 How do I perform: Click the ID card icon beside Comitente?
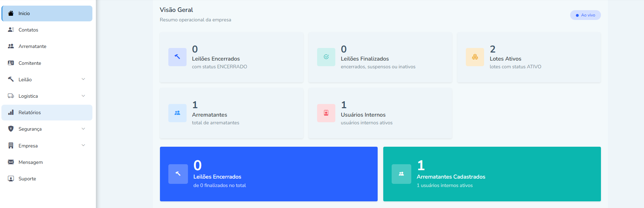coord(11,63)
